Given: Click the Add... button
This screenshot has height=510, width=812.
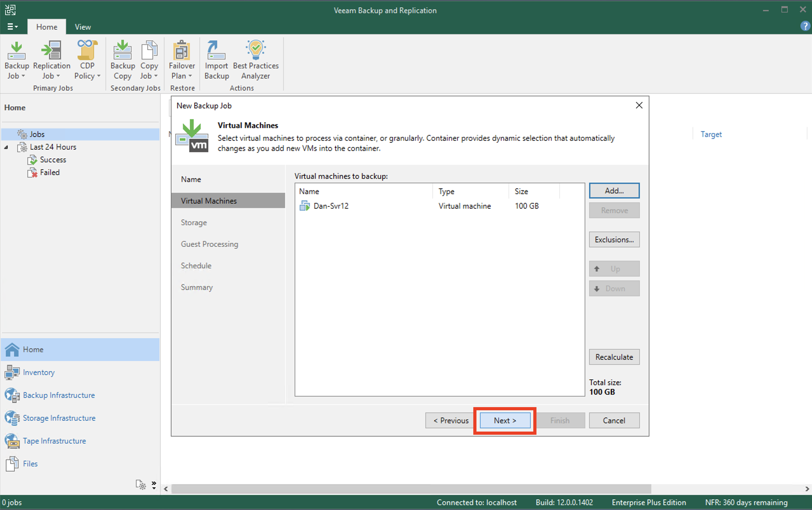Looking at the screenshot, I should tap(614, 191).
